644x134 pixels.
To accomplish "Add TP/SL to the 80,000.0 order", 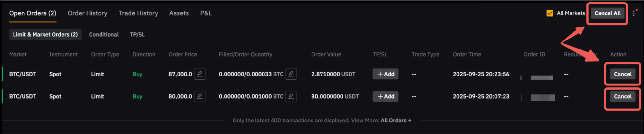I will (385, 96).
